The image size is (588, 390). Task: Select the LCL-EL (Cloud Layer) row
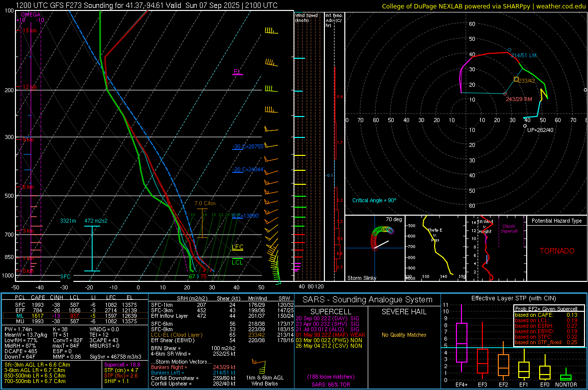click(222, 335)
